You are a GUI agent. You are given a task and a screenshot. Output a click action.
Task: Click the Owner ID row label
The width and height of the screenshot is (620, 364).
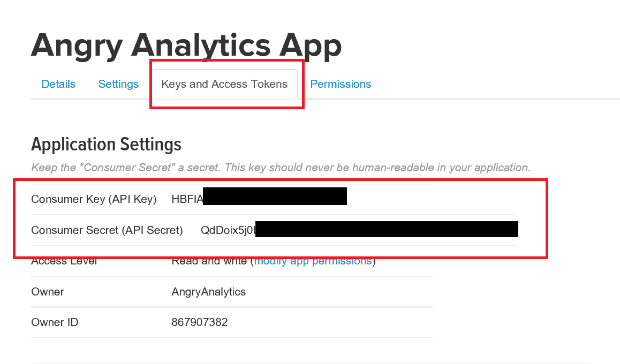[x=55, y=322]
